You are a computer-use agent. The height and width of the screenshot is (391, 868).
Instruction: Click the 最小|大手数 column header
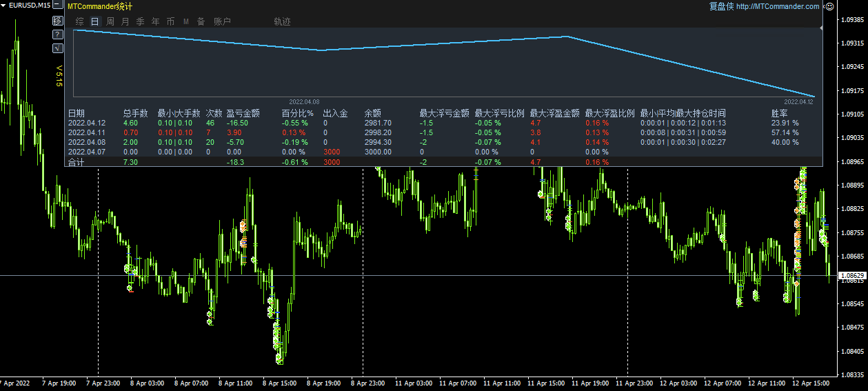pyautogui.click(x=179, y=113)
